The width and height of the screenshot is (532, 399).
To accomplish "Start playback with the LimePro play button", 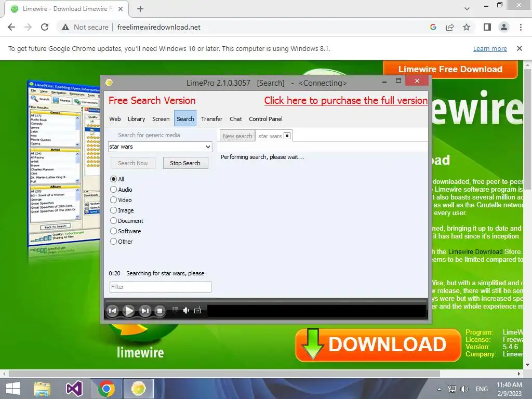I will (129, 311).
